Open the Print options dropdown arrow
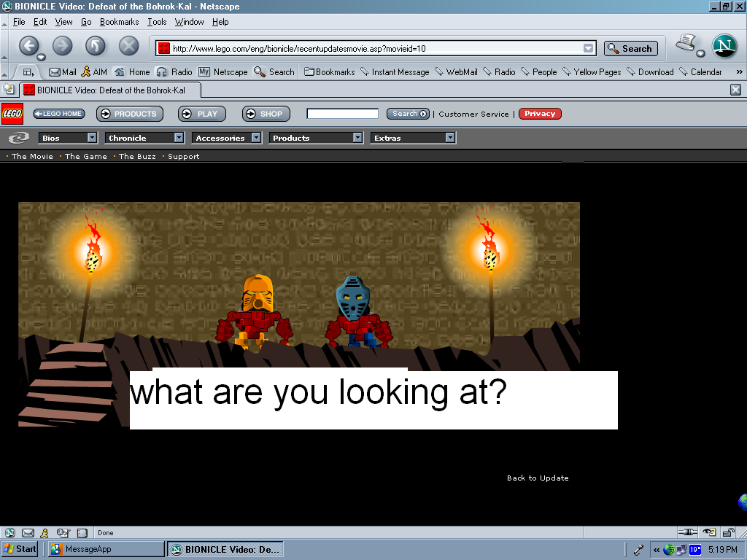747x560 pixels. 701,52
